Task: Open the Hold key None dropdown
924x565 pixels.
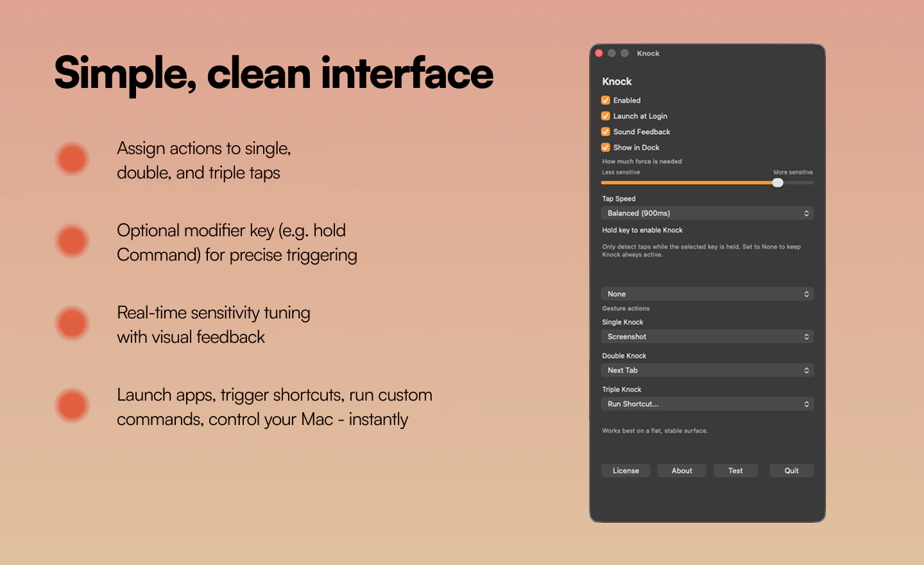Action: pos(707,294)
